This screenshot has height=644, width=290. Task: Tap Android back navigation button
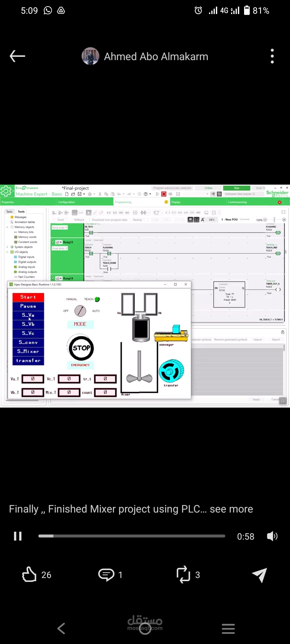click(x=61, y=628)
